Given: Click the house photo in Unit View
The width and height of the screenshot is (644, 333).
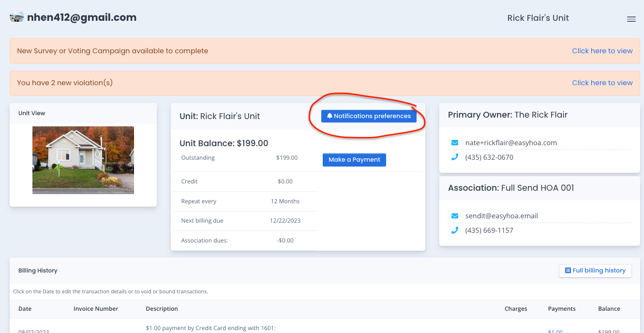Looking at the screenshot, I should click(x=83, y=160).
